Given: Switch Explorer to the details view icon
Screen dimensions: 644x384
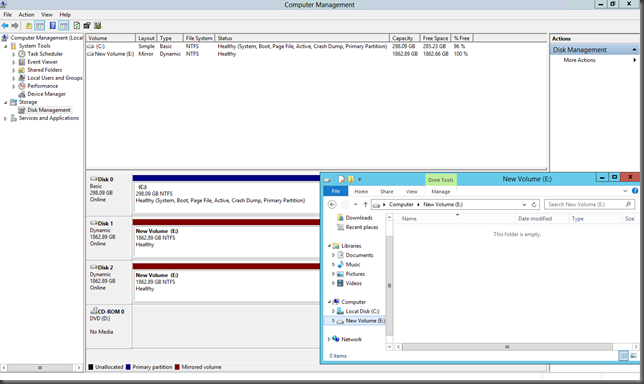Looking at the screenshot, I should [623, 356].
